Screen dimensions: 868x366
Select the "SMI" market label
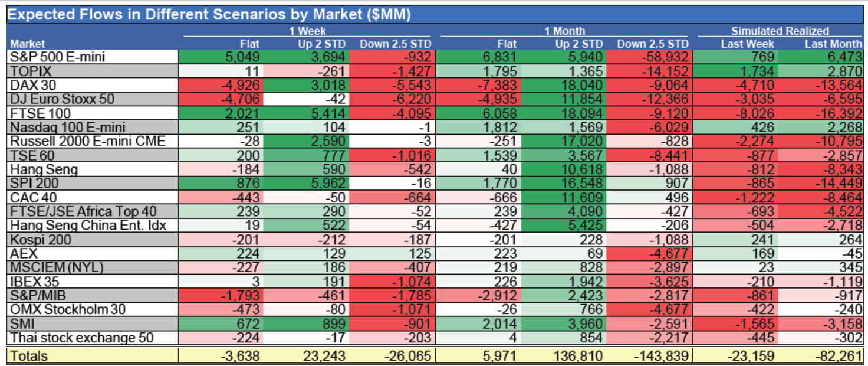(23, 323)
